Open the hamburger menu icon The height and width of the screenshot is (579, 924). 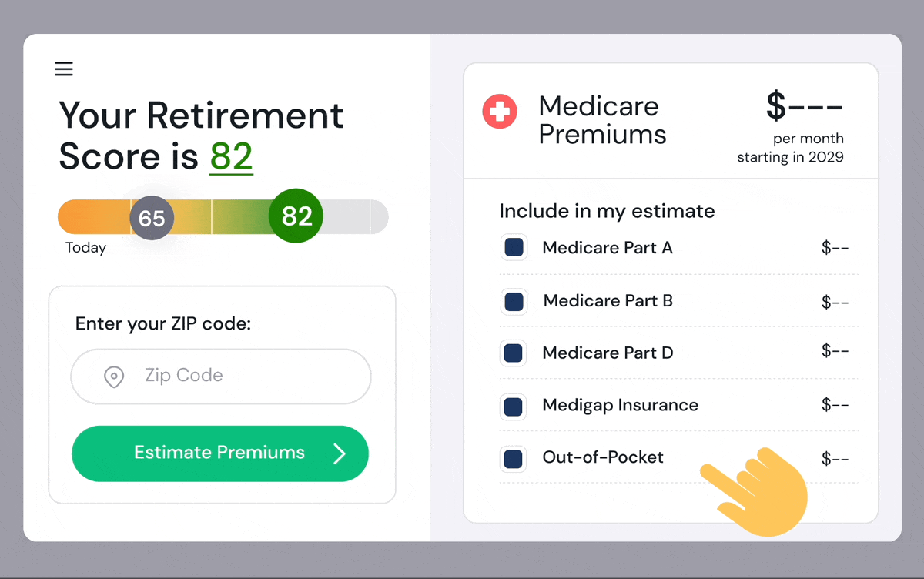pyautogui.click(x=64, y=69)
